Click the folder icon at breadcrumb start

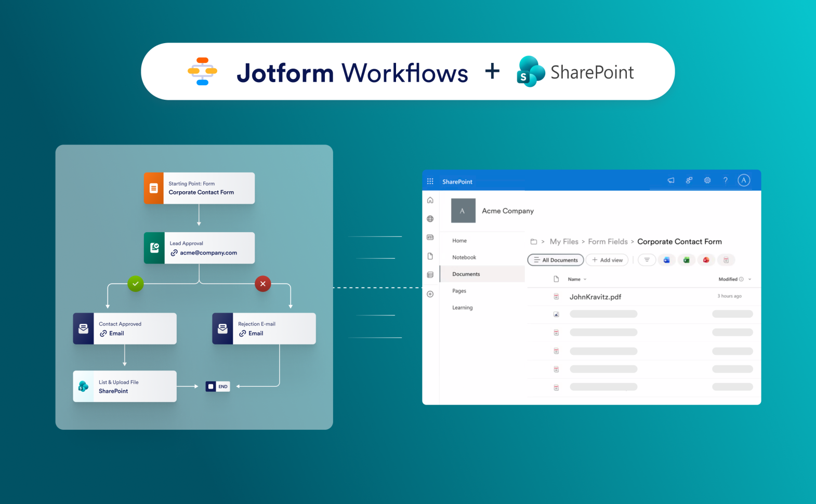click(x=533, y=242)
